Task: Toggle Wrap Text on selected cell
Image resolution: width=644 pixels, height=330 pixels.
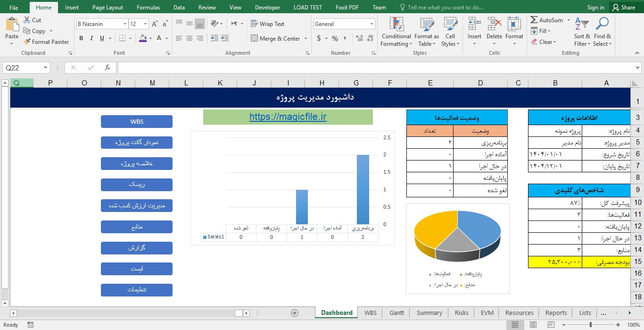Action: [x=267, y=24]
